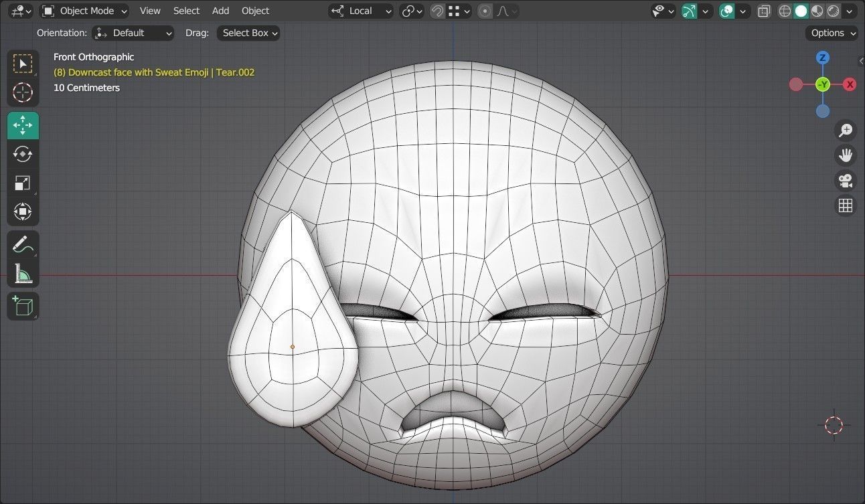The image size is (865, 504).
Task: Open the Add menu
Action: click(220, 11)
